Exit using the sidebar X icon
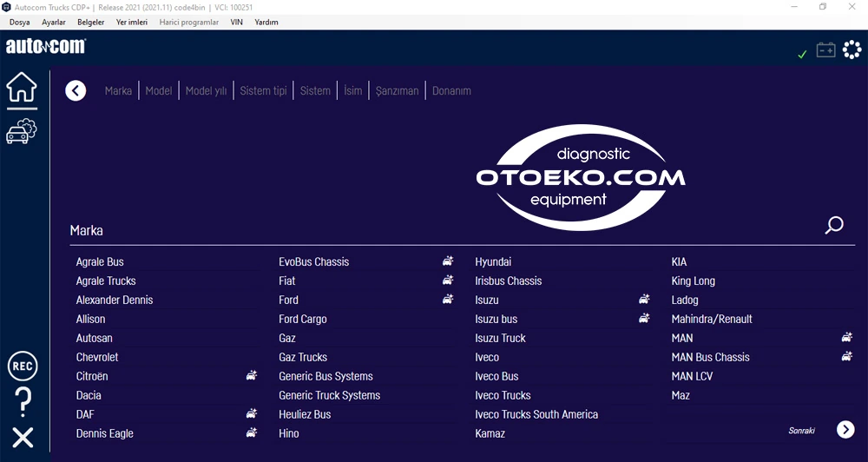The height and width of the screenshot is (462, 868). coord(23,438)
